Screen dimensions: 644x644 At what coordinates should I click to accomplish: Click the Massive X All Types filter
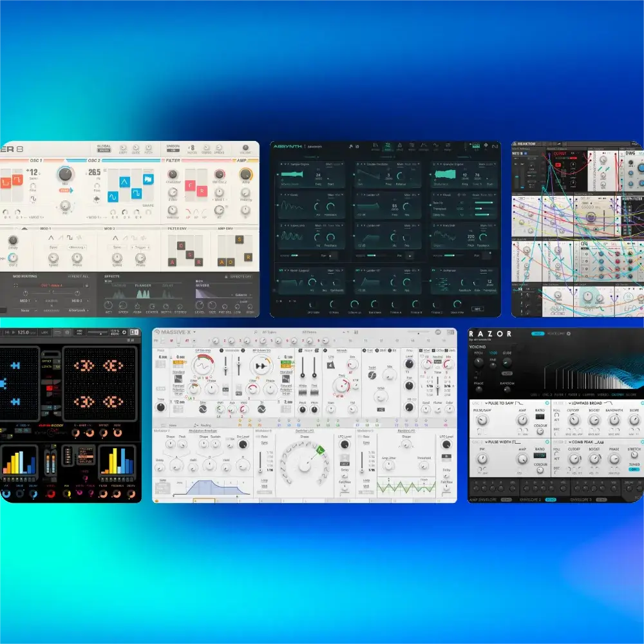[269, 332]
